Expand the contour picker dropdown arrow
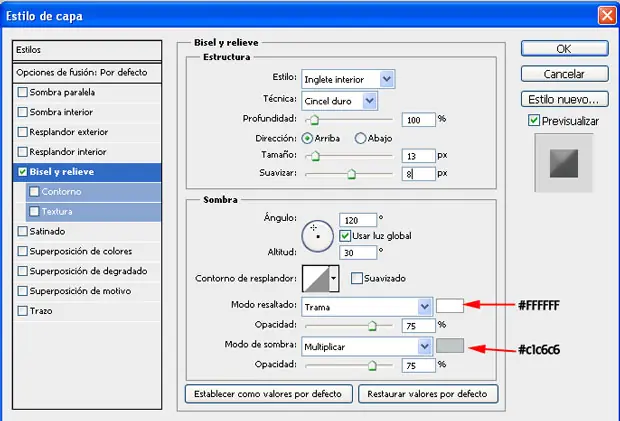 click(334, 278)
